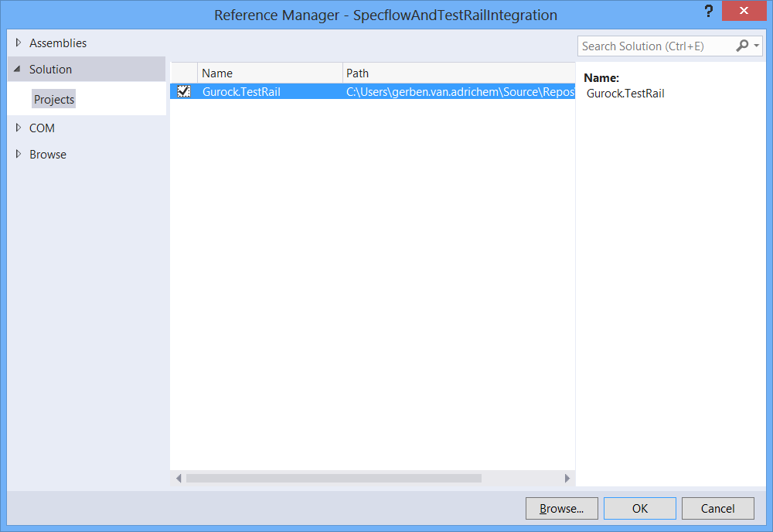Focus the Search Solution input field
The image size is (773, 532).
pos(653,46)
